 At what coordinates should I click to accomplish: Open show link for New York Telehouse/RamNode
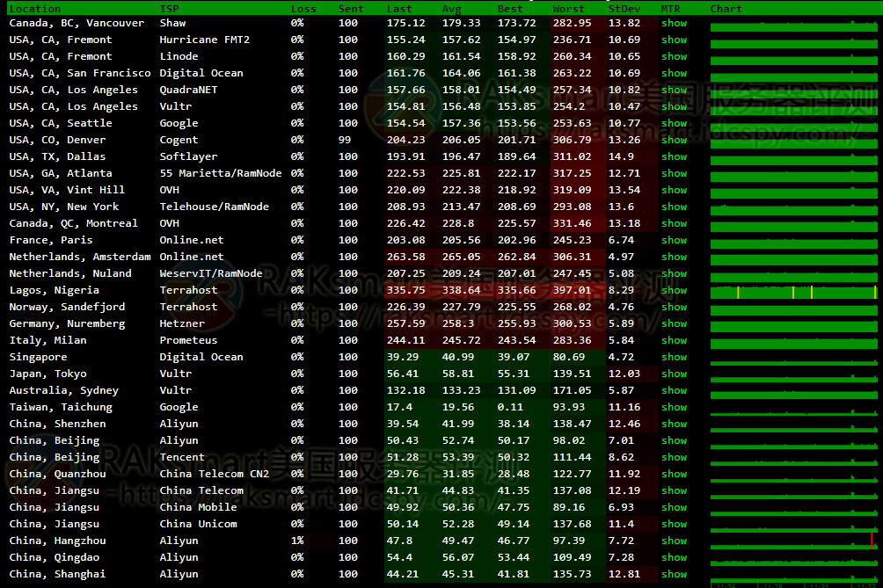pos(674,207)
